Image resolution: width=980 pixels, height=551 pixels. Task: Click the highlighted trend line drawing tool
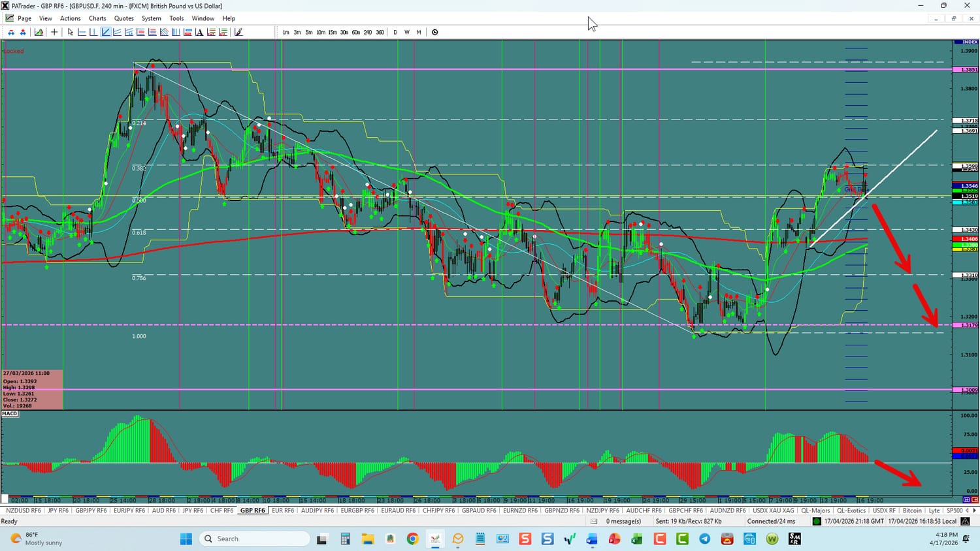106,32
